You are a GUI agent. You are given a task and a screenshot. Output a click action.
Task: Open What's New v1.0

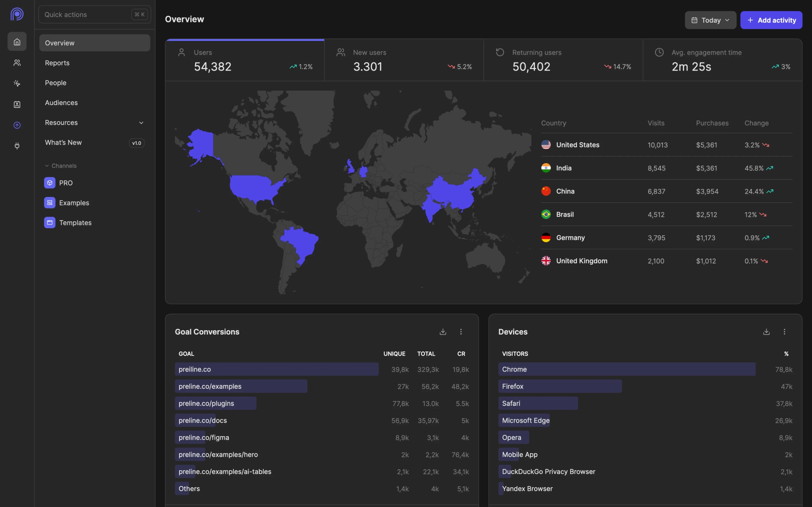point(63,142)
